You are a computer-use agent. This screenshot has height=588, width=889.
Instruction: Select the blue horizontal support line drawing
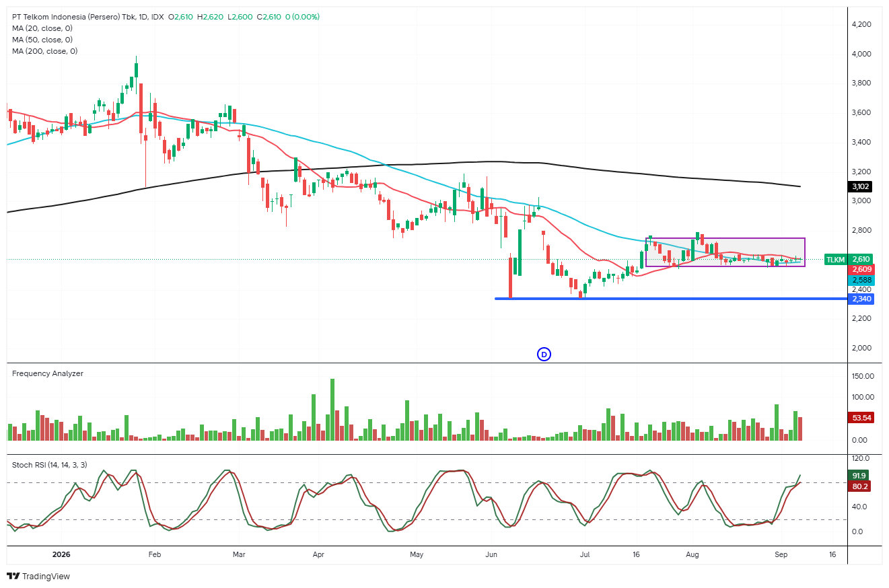tap(670, 298)
